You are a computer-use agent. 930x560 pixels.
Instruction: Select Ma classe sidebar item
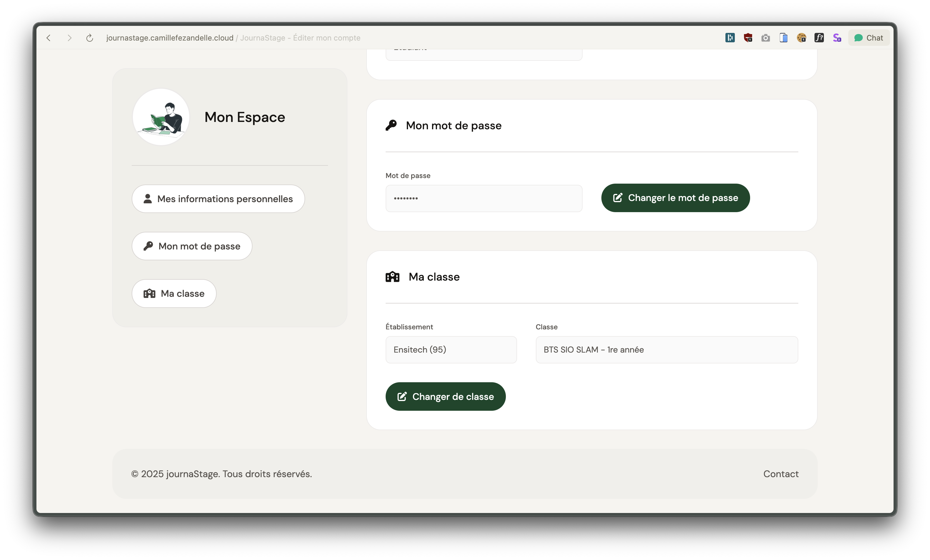click(x=174, y=294)
